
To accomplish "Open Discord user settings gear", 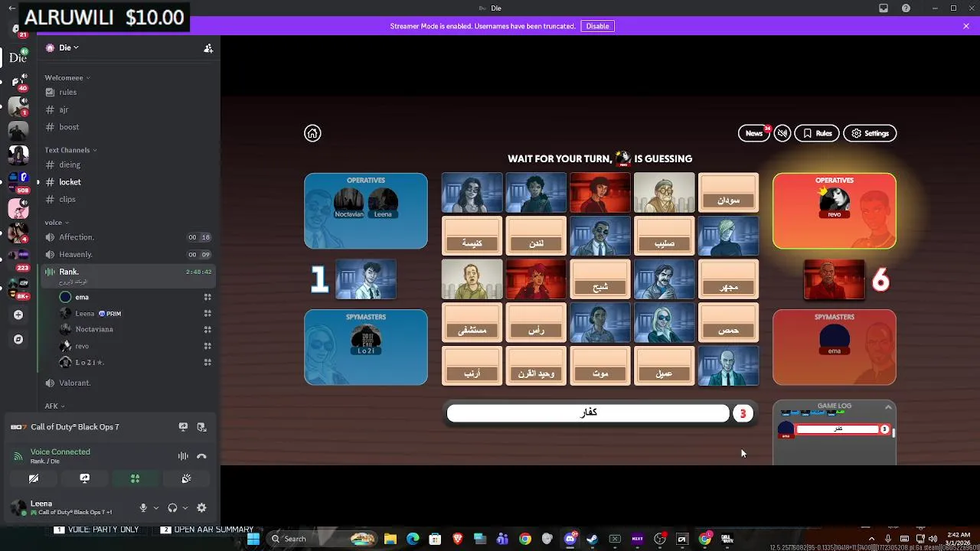I will (x=201, y=507).
